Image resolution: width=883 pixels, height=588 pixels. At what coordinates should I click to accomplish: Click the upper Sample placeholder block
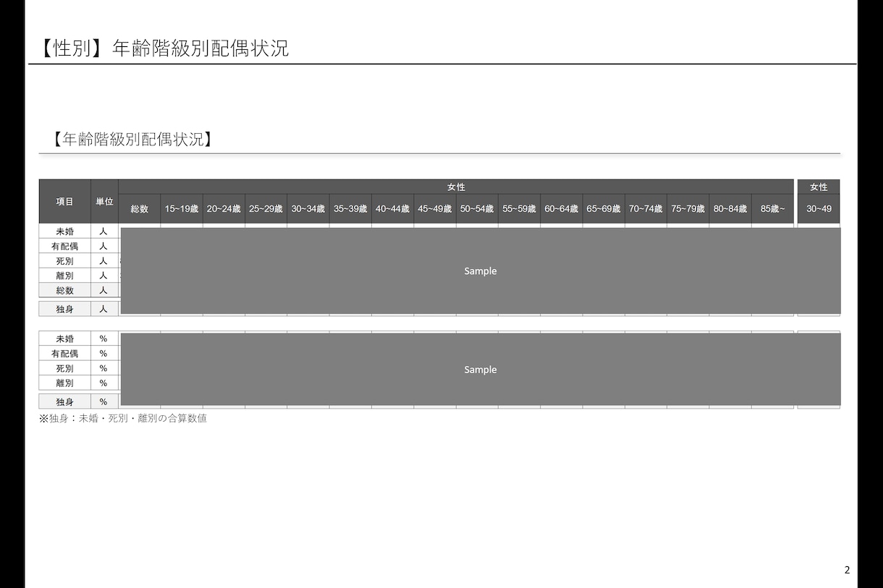pos(481,270)
